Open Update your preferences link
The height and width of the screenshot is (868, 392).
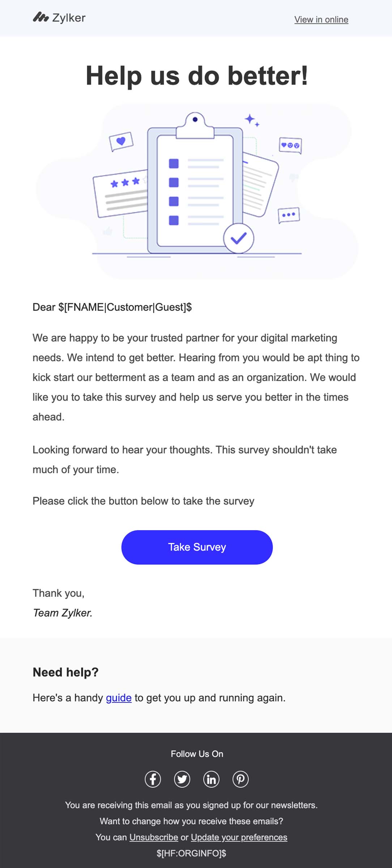[239, 837]
